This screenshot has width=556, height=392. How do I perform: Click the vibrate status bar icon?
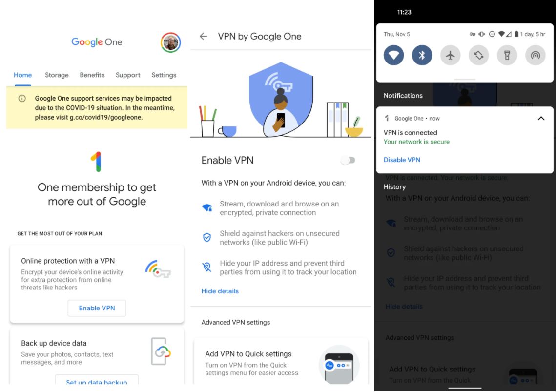481,34
